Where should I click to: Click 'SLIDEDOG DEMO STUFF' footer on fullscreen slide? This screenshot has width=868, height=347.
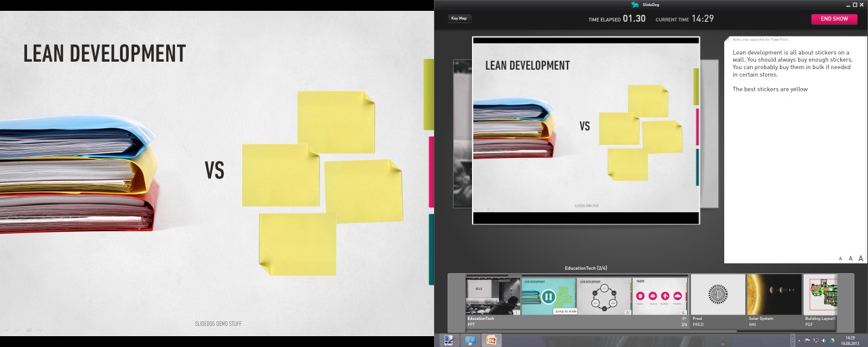pos(218,324)
